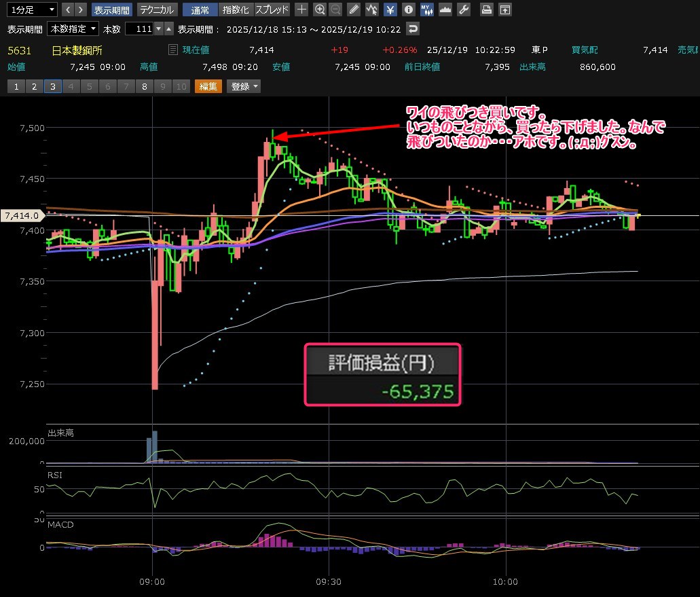Click the chart pointer selection icon
The height and width of the screenshot is (597, 700).
[x=372, y=10]
